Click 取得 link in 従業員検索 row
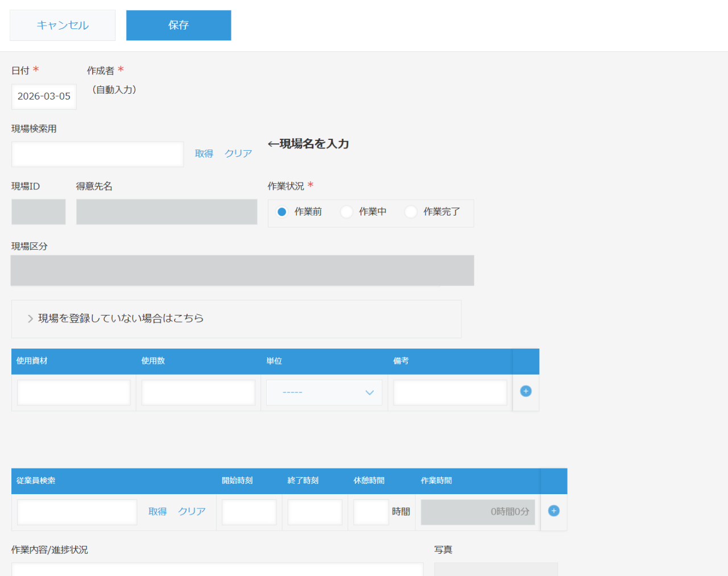The height and width of the screenshot is (576, 728). pyautogui.click(x=158, y=512)
